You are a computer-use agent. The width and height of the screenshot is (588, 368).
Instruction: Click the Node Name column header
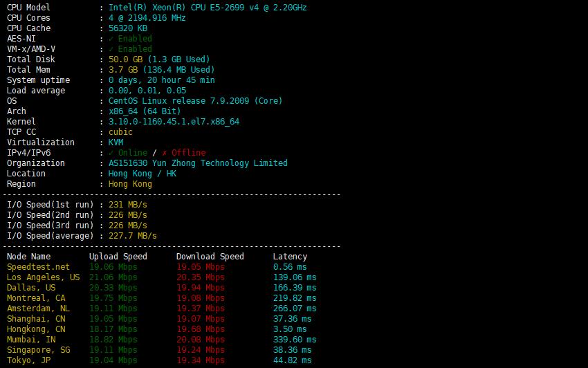tap(28, 257)
